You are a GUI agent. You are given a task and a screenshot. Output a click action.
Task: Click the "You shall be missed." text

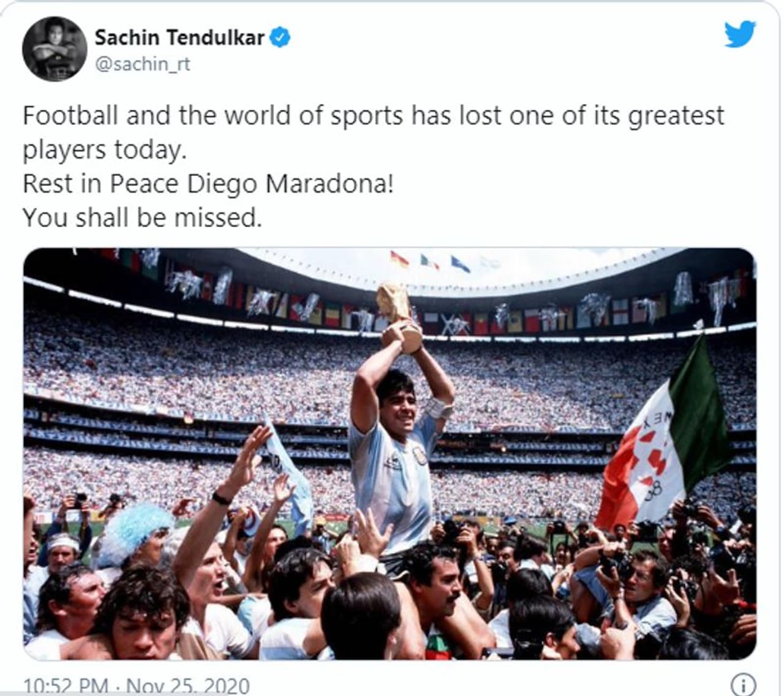[142, 217]
